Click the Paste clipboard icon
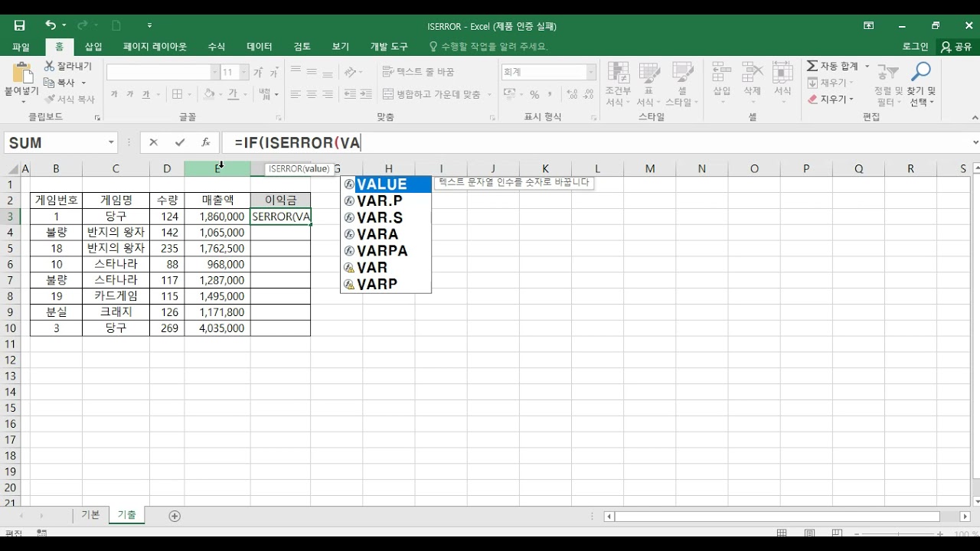This screenshot has width=980, height=551. 21,73
